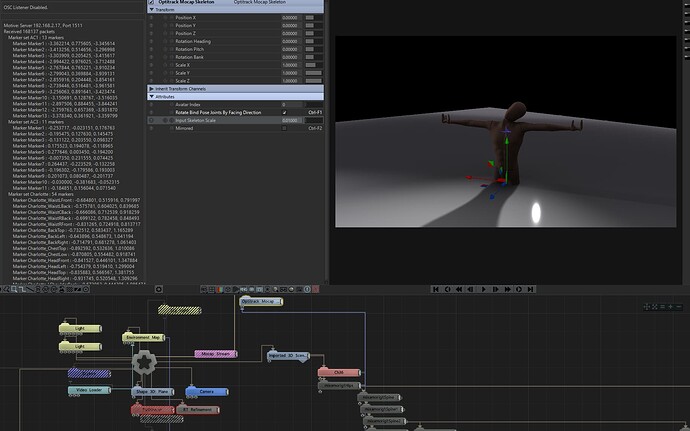Click the Position X value field
The width and height of the screenshot is (690, 431).
(292, 18)
